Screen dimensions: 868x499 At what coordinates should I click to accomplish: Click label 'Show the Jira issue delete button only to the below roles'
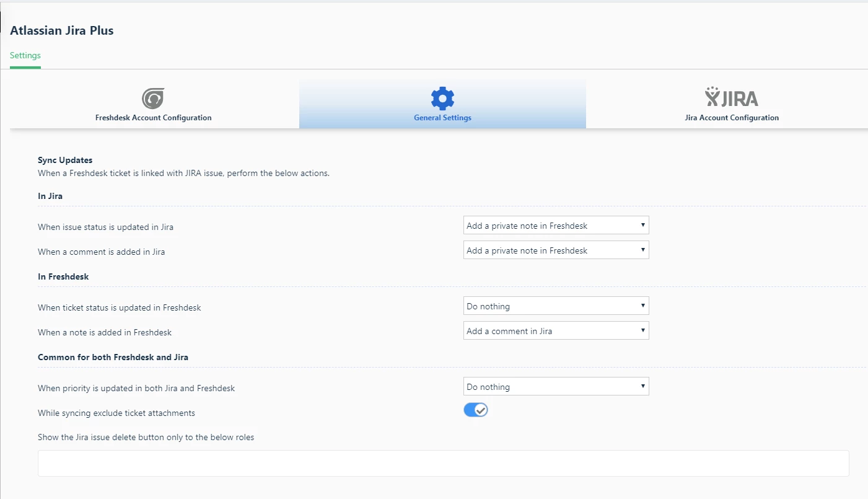146,437
